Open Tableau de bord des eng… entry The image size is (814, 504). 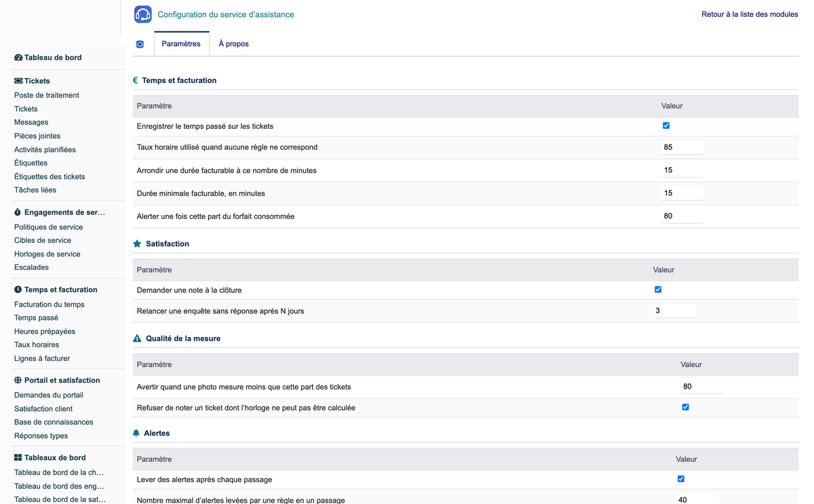coord(60,486)
